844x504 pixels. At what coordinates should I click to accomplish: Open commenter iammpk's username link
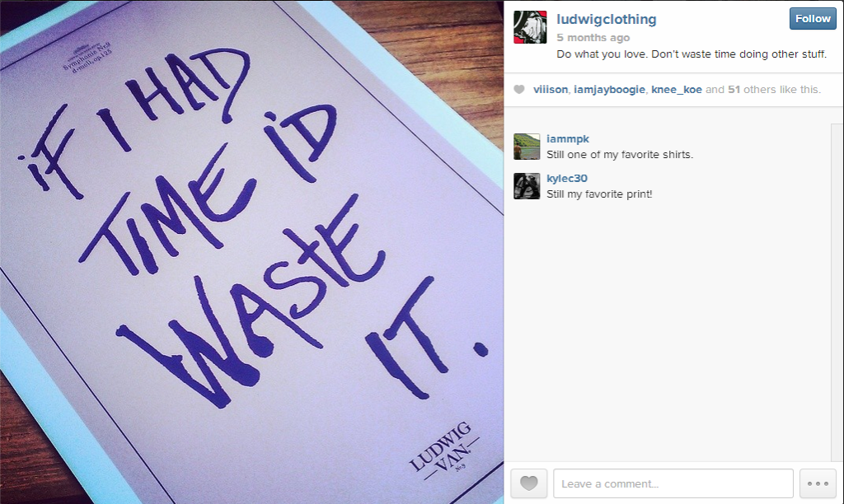pyautogui.click(x=568, y=139)
